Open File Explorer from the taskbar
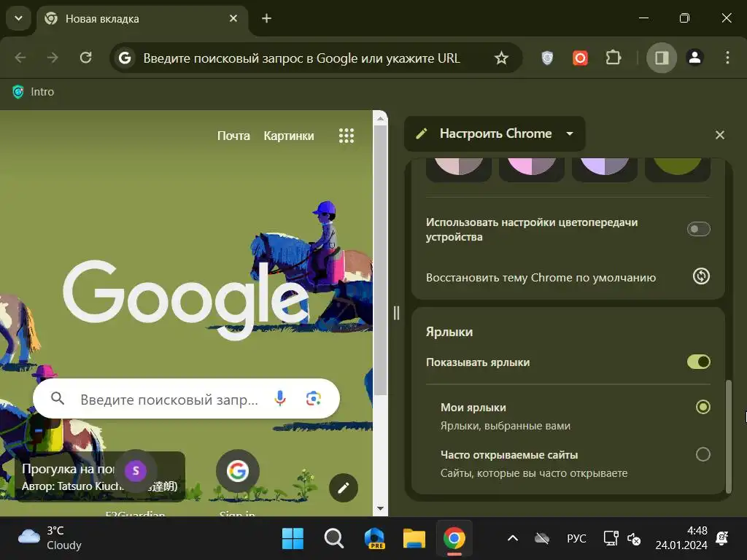The image size is (747, 560). point(414,539)
